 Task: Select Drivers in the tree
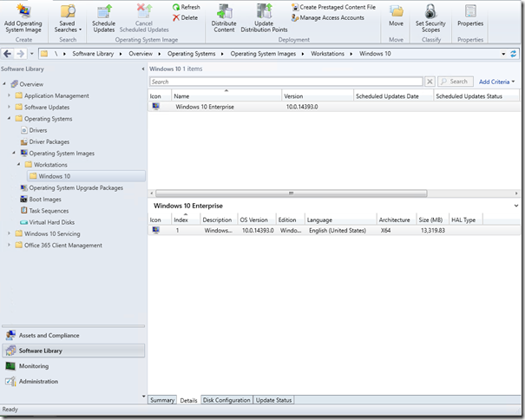click(x=34, y=130)
